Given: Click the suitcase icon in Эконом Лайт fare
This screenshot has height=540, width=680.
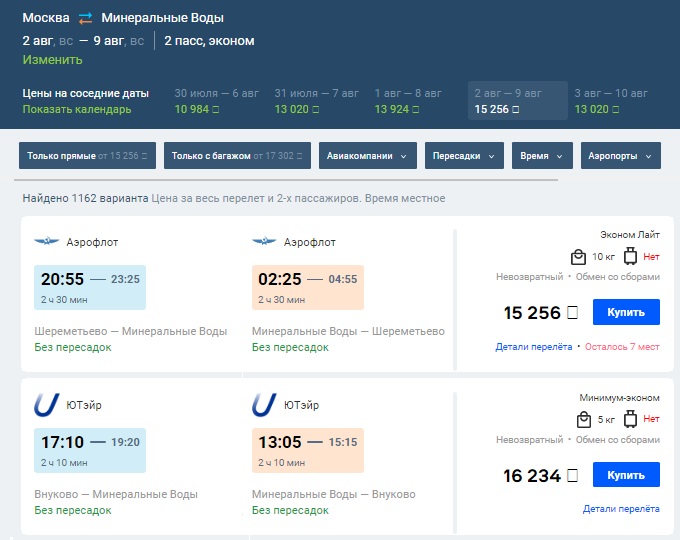Looking at the screenshot, I should tap(630, 256).
